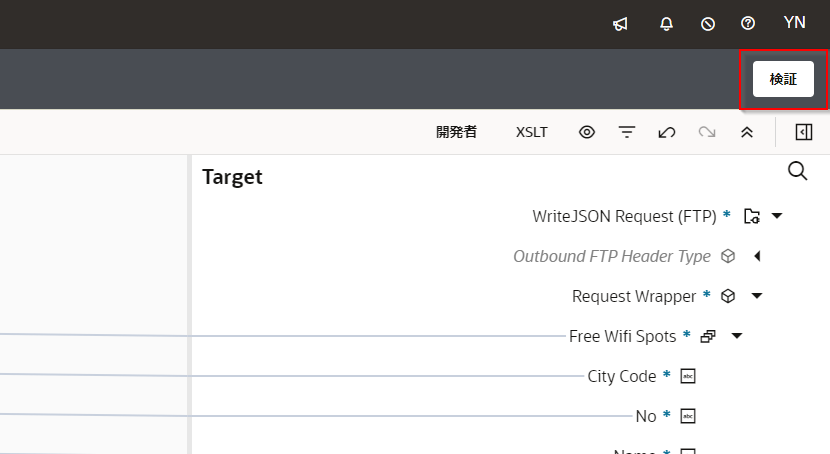Select the City Code target element

621,376
